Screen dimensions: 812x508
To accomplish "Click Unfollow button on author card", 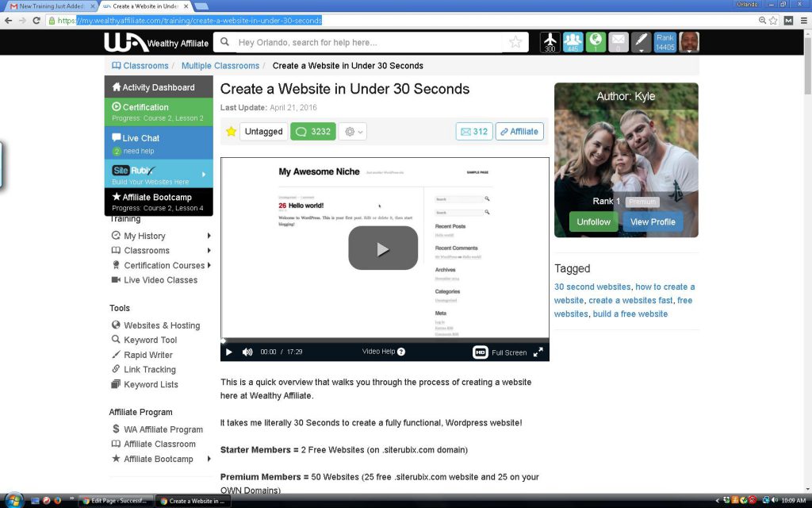I will [x=593, y=222].
